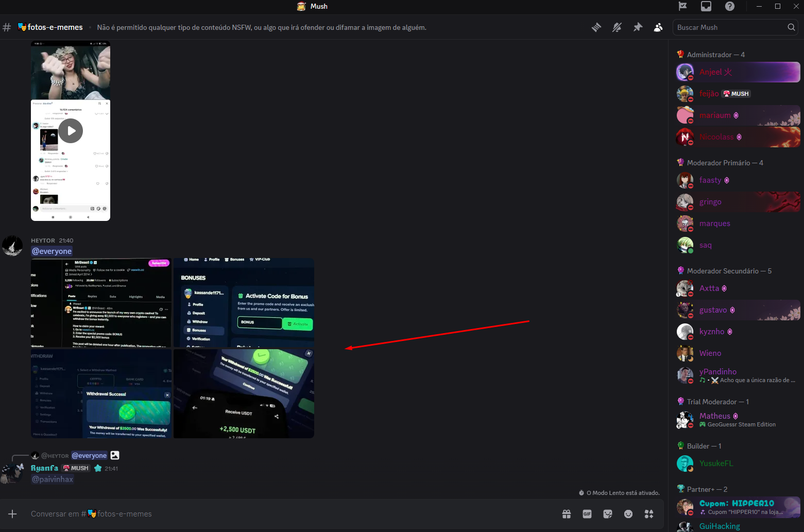The image size is (804, 532).
Task: Click the blue role badge next to Ryanfa
Action: (x=98, y=468)
